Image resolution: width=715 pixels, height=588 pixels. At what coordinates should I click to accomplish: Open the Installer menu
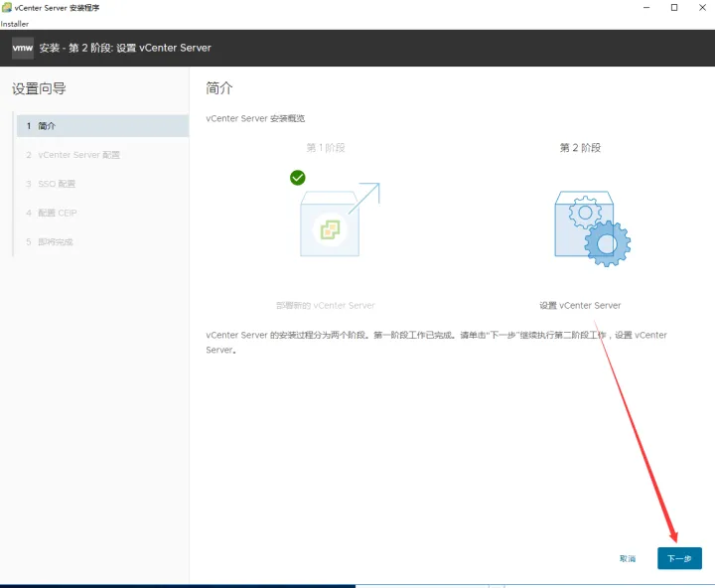15,24
